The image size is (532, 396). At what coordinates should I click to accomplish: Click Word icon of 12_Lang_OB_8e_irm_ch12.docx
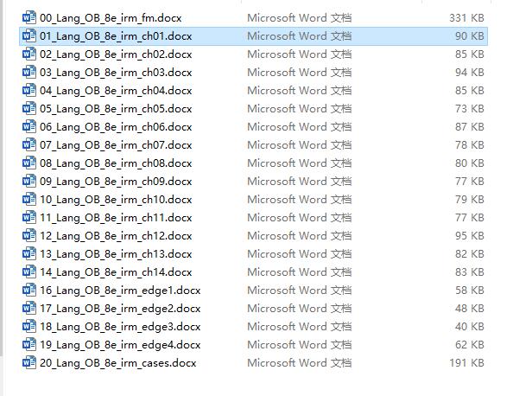29,235
